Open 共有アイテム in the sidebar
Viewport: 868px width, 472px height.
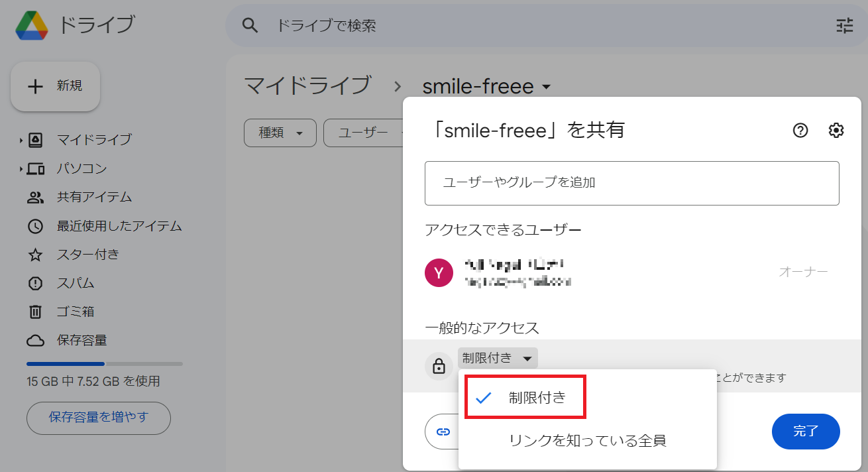(94, 198)
